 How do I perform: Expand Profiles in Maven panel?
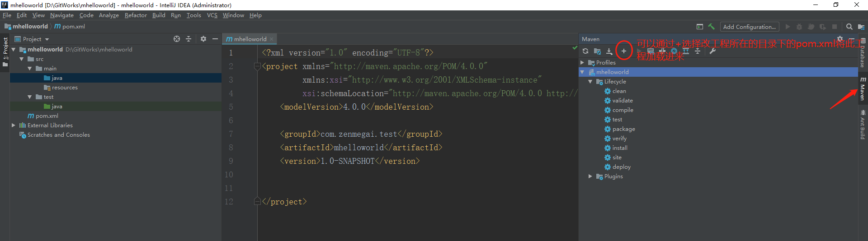(x=582, y=62)
